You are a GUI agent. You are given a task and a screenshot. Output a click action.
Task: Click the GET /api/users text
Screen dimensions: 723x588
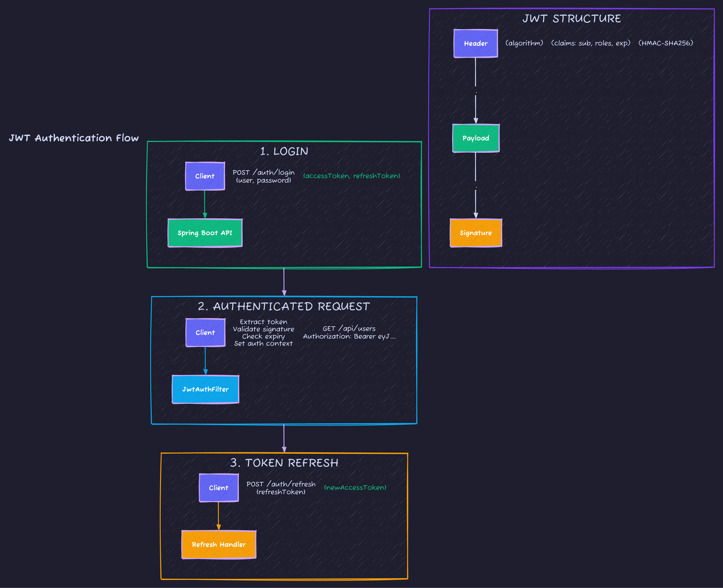(349, 328)
